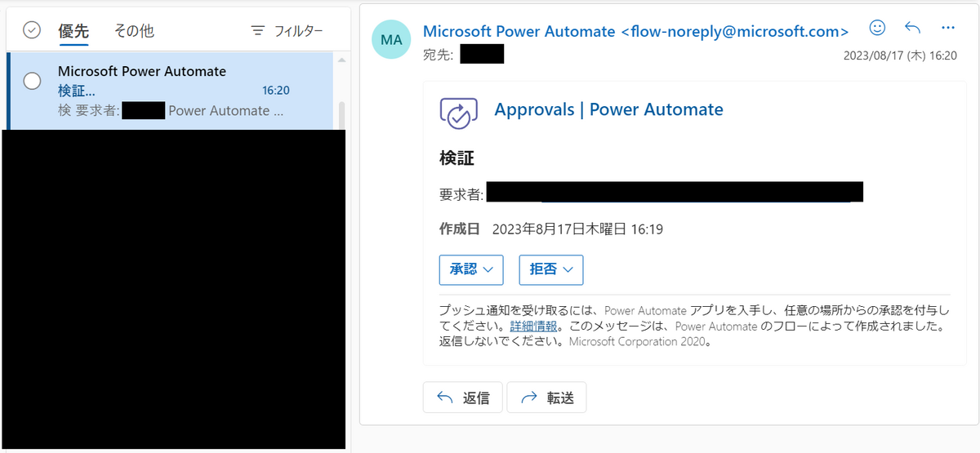980x453 pixels.
Task: Click the reply arrow icon in header
Action: tap(913, 28)
